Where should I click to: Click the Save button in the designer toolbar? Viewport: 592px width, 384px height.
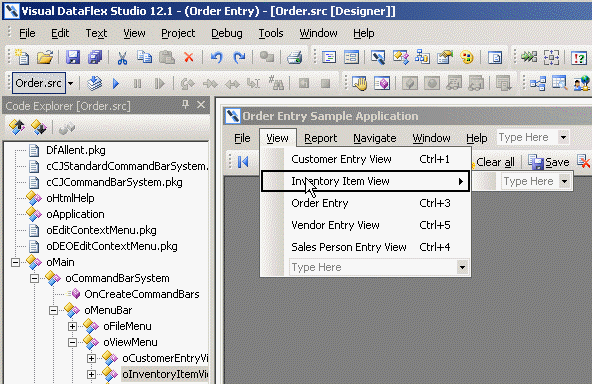(x=549, y=162)
